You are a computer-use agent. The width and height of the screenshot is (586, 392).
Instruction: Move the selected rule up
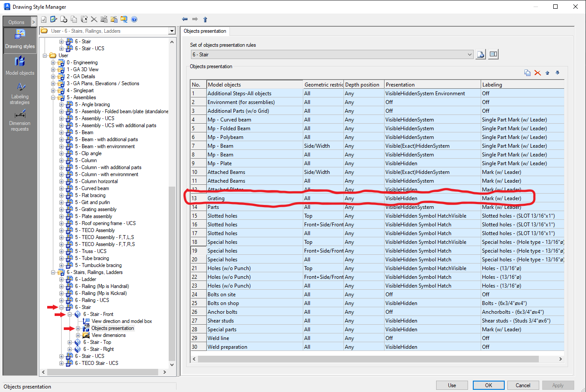(547, 73)
